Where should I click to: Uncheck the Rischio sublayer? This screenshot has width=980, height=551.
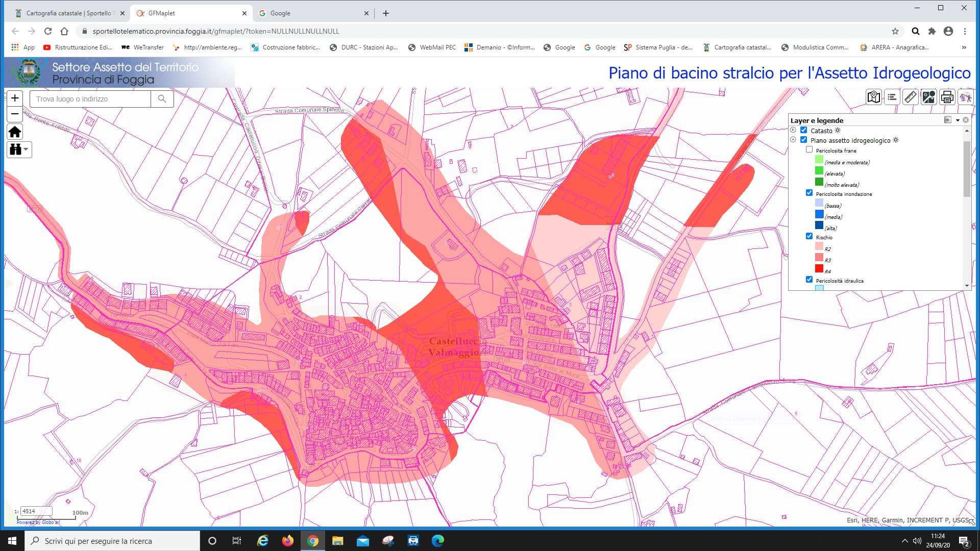809,236
